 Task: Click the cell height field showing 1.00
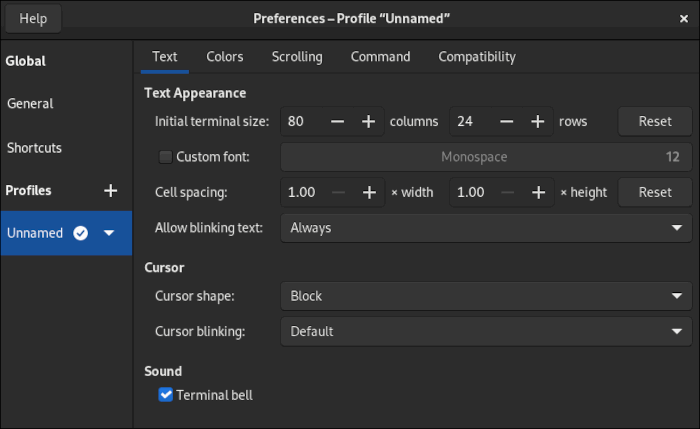(x=471, y=192)
